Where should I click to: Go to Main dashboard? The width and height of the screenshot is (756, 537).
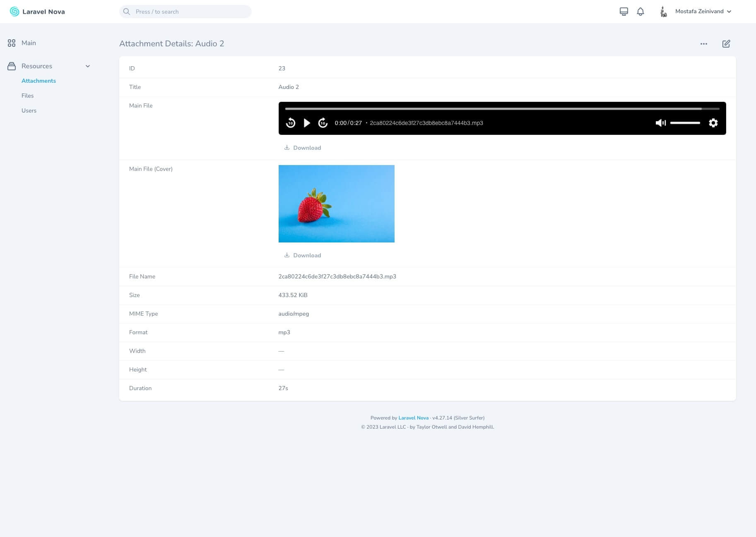29,43
